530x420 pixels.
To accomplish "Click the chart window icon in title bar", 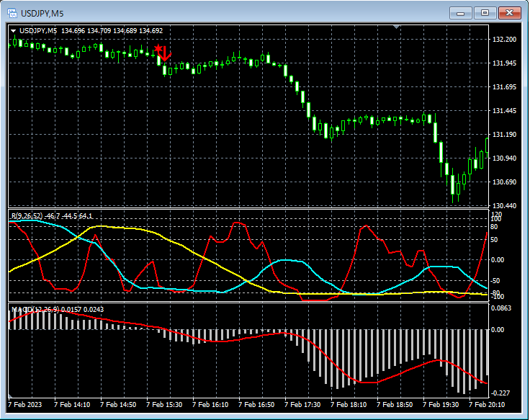I will 12,13.
